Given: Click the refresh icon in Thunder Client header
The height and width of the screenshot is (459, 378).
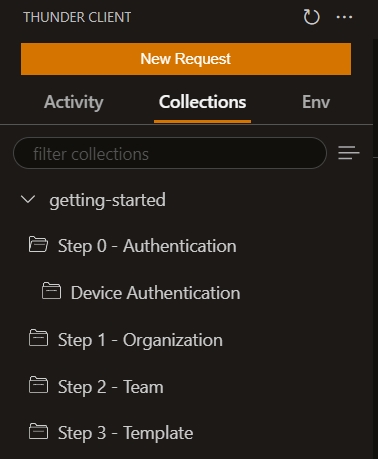Looking at the screenshot, I should click(311, 17).
